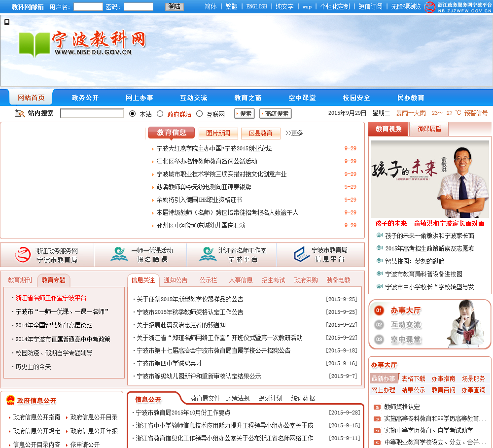Open the 宁波市教育局 信息平台 laptop icon
493x448 pixels.
pyautogui.click(x=302, y=254)
